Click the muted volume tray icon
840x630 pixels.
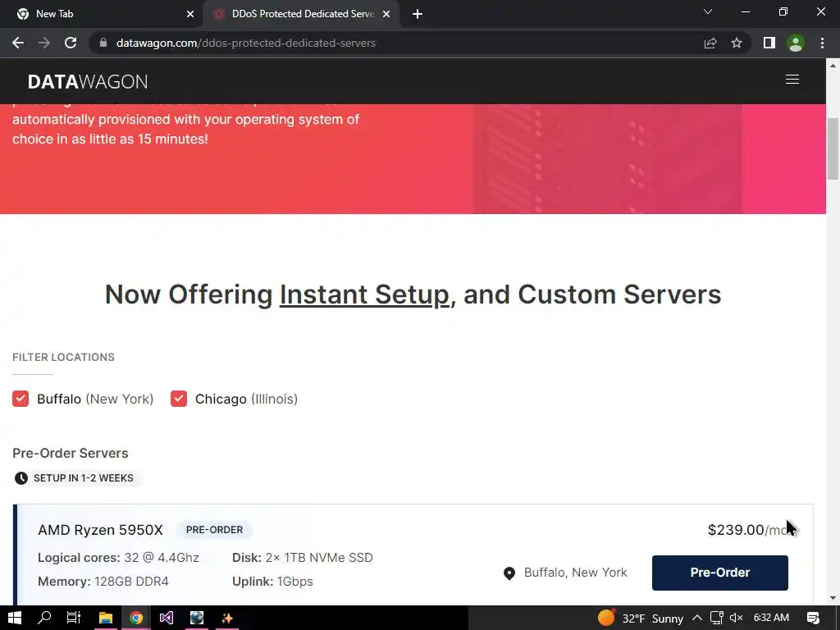click(736, 619)
